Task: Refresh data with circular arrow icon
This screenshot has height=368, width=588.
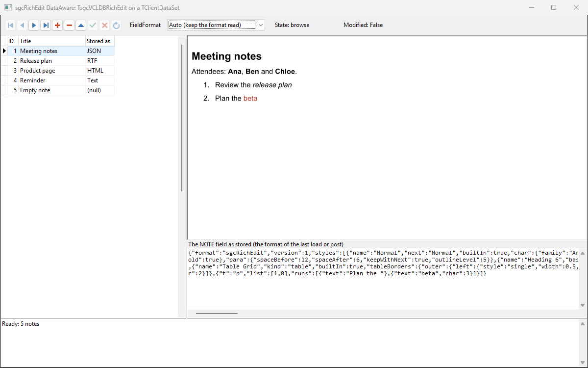Action: click(116, 25)
